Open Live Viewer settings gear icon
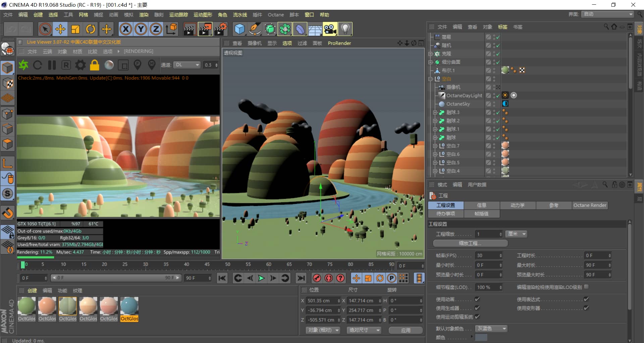The height and width of the screenshot is (343, 644). 80,65
